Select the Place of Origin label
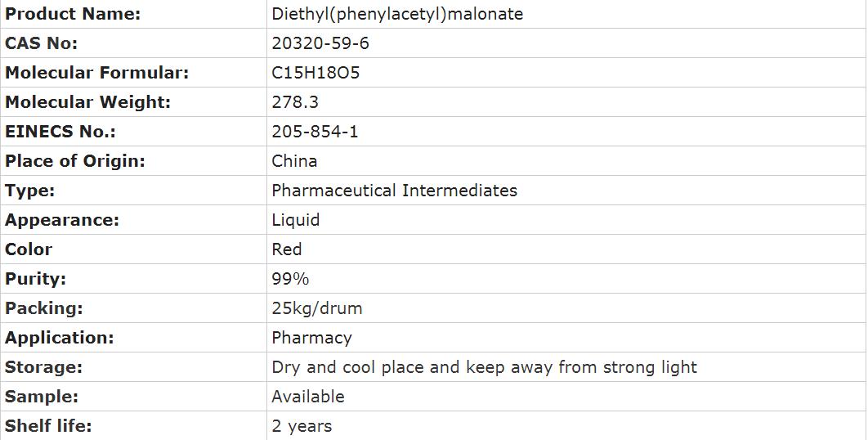Viewport: 868px width, 440px height. [x=75, y=161]
